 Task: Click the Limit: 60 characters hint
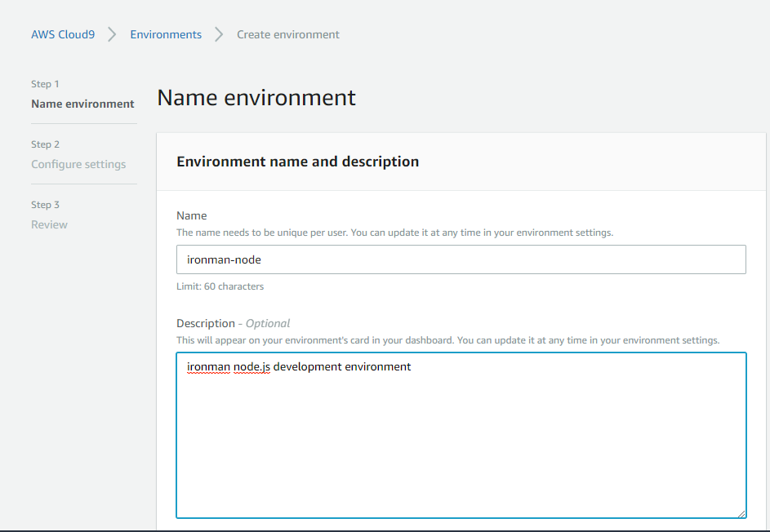(x=220, y=286)
